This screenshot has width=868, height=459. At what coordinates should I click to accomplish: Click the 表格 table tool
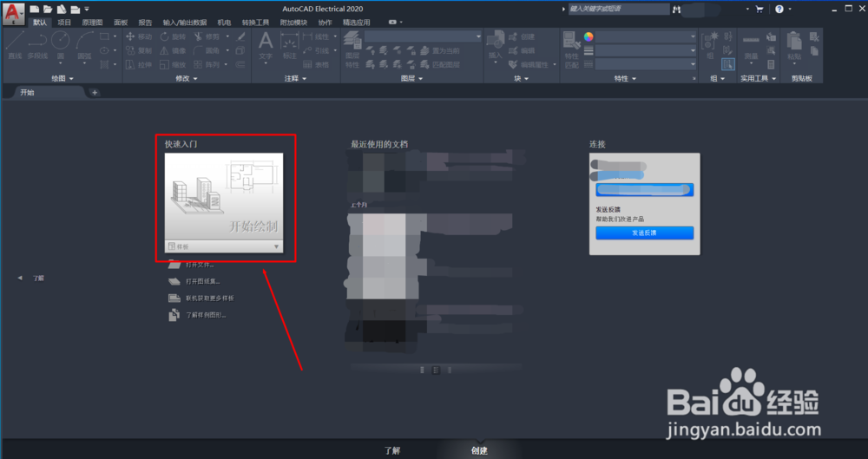(316, 65)
